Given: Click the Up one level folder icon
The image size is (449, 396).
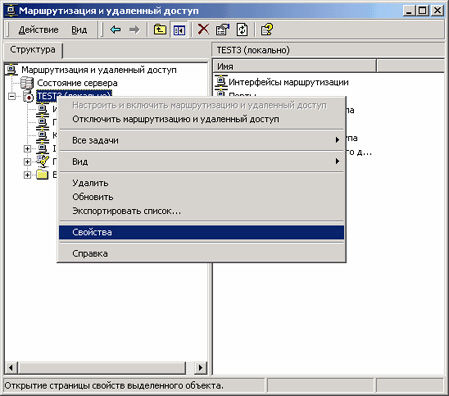Looking at the screenshot, I should pos(160,30).
